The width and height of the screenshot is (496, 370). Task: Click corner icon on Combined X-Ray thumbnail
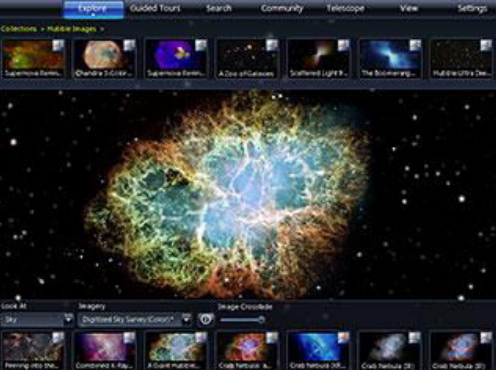[129, 337]
